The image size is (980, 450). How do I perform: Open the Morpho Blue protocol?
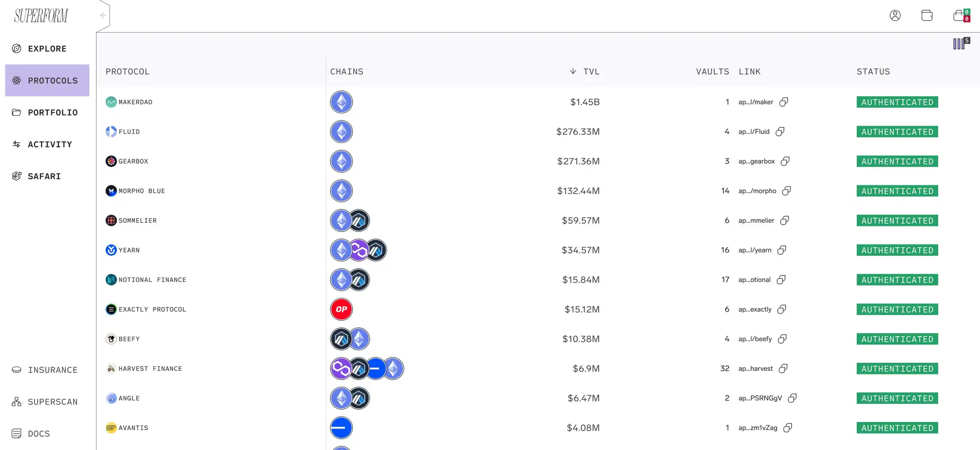tap(141, 191)
